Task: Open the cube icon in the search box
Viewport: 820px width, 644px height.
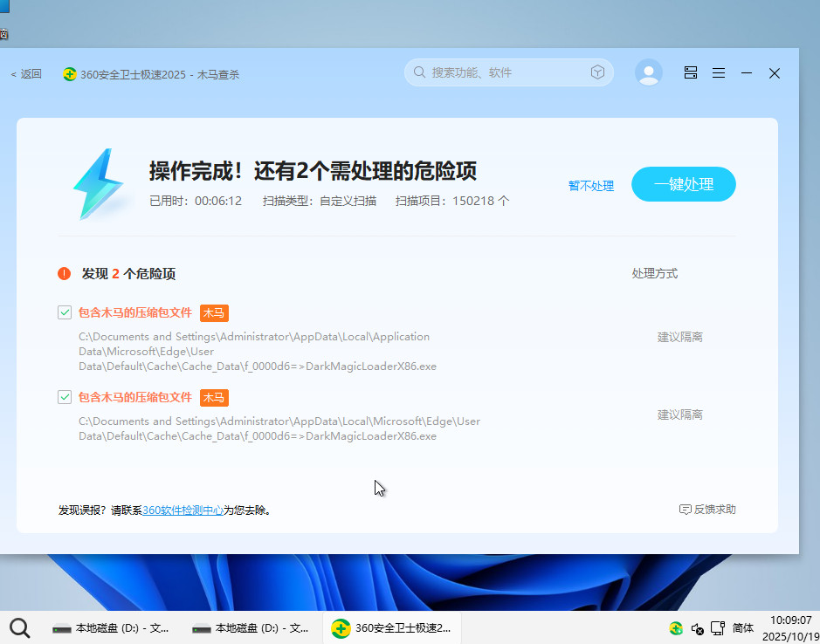Action: click(x=597, y=72)
